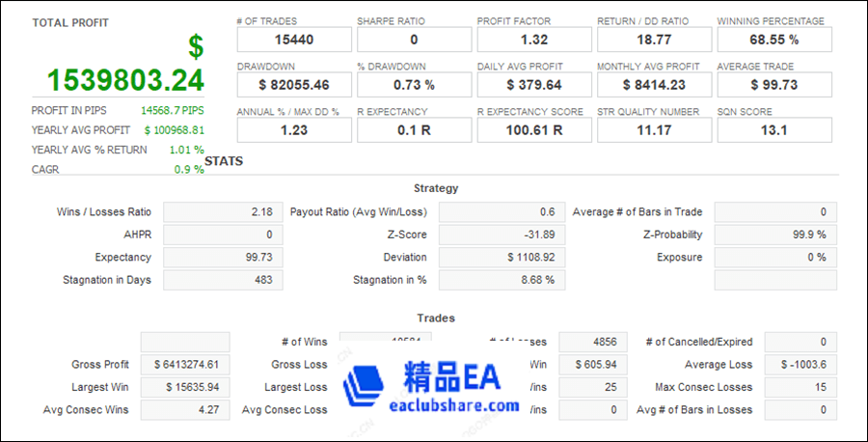This screenshot has height=442, width=868.
Task: Click the Avg # of Bars in Losses value
Action: coord(800,410)
